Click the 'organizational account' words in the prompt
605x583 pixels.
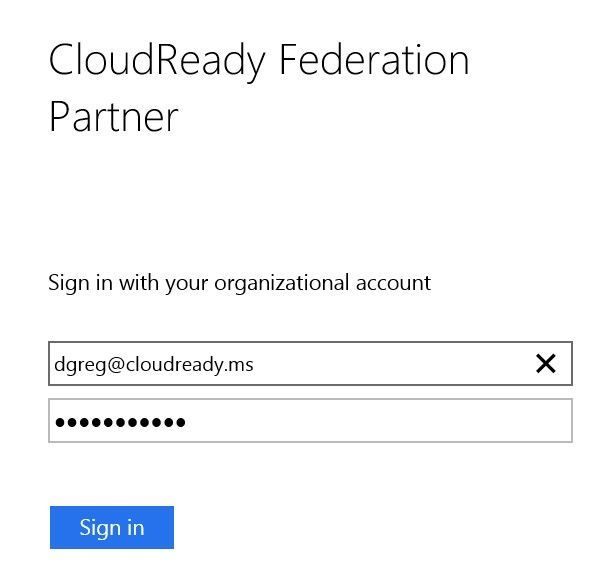point(323,284)
